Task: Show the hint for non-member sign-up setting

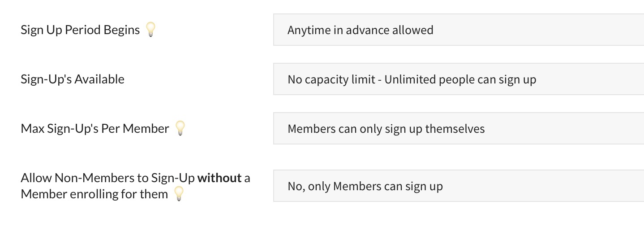Action: (179, 194)
